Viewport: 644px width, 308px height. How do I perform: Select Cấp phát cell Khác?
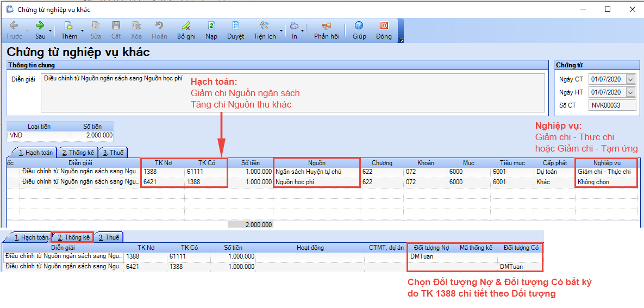(x=555, y=181)
